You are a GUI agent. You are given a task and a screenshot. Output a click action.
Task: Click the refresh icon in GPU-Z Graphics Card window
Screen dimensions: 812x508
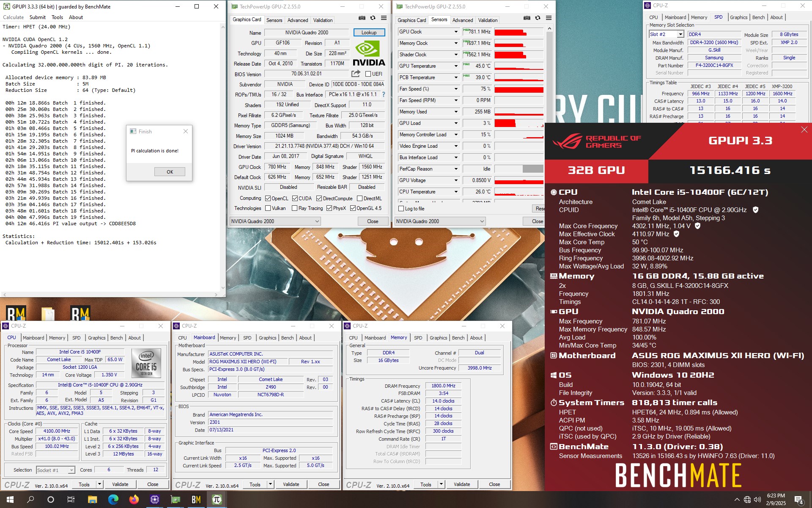click(x=373, y=18)
